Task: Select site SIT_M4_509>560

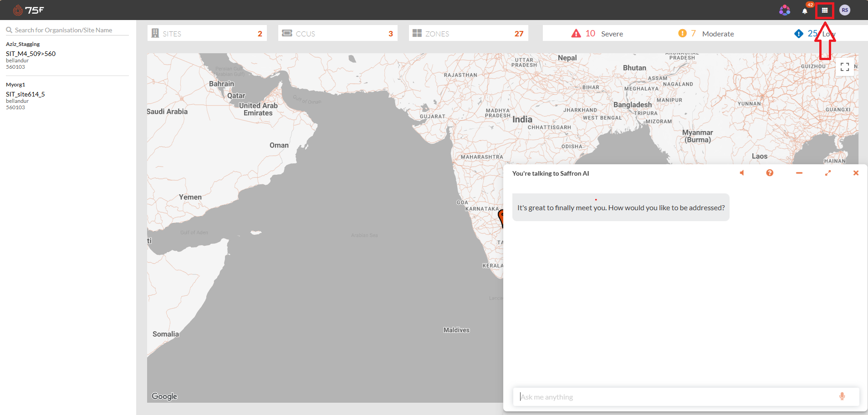Action: coord(31,54)
